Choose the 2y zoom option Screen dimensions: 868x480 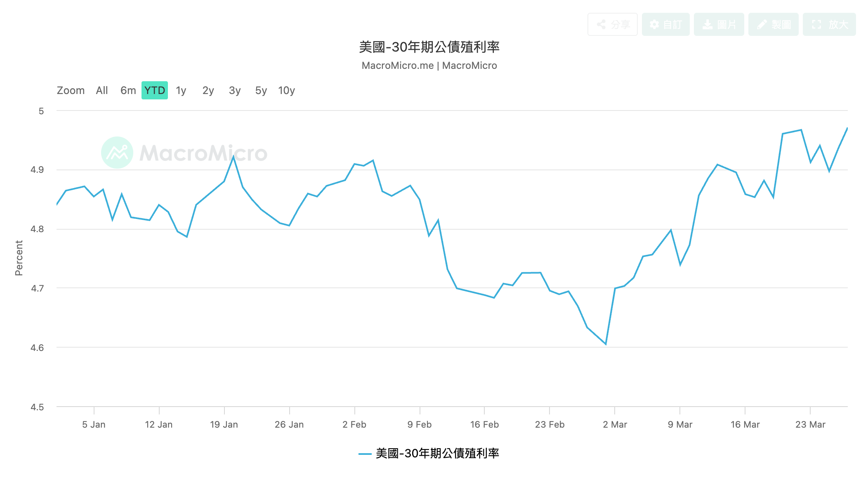tap(208, 90)
